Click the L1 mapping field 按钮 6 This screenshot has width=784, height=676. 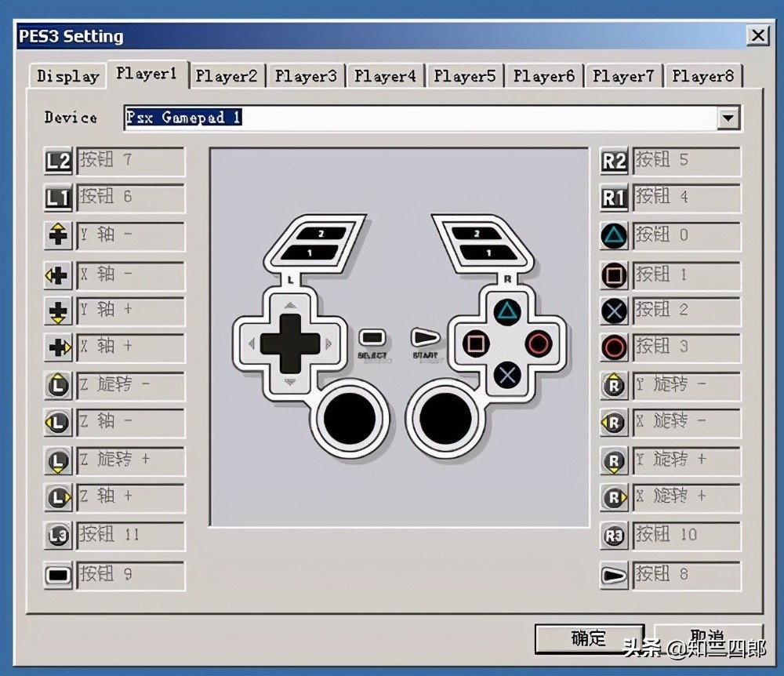(x=130, y=198)
